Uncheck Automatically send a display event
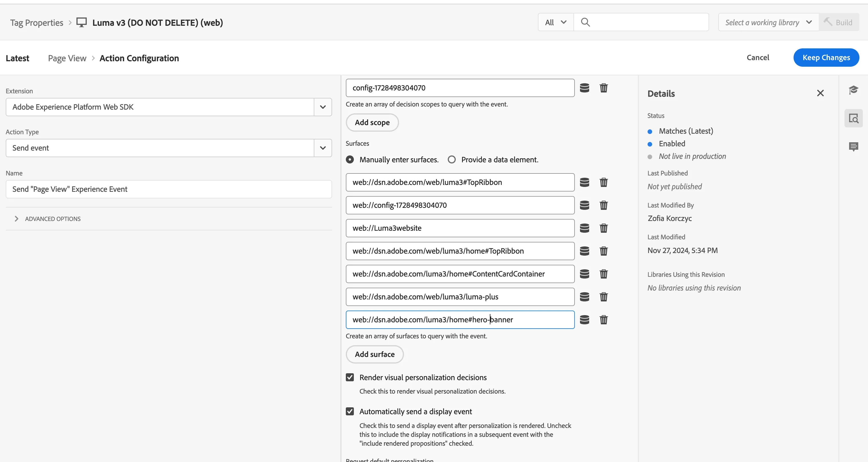Viewport: 868px width, 462px height. tap(350, 411)
